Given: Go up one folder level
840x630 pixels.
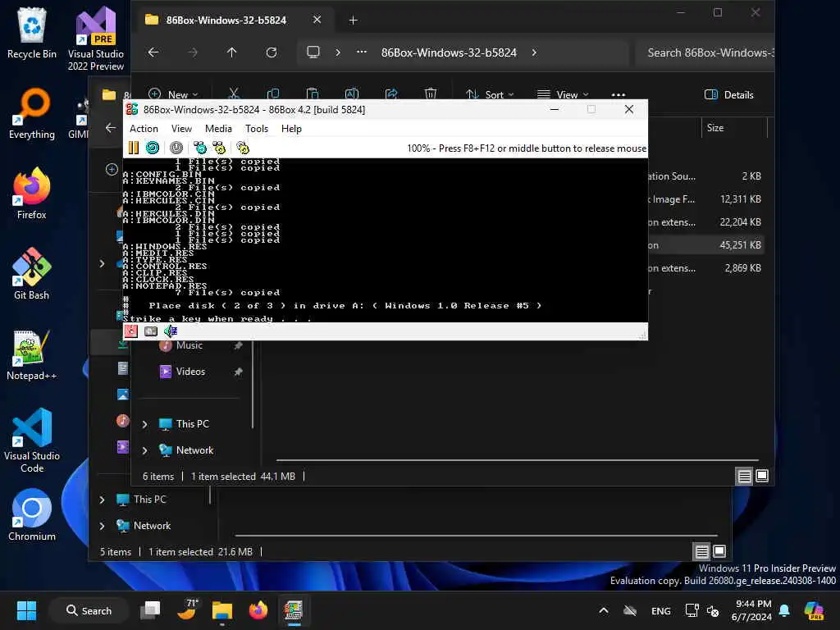Looking at the screenshot, I should [x=231, y=52].
